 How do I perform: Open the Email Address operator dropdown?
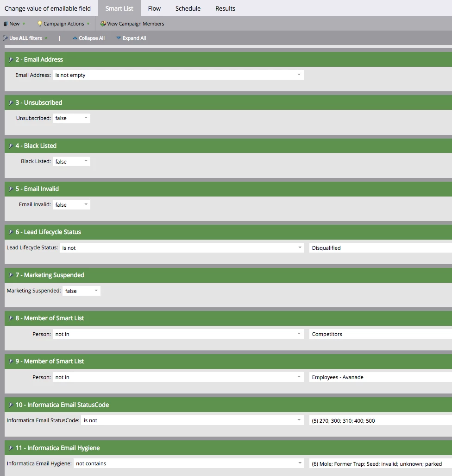[178, 75]
